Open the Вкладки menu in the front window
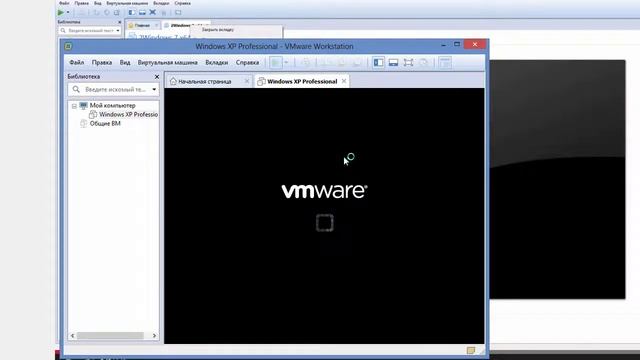The height and width of the screenshot is (360, 640). [216, 62]
